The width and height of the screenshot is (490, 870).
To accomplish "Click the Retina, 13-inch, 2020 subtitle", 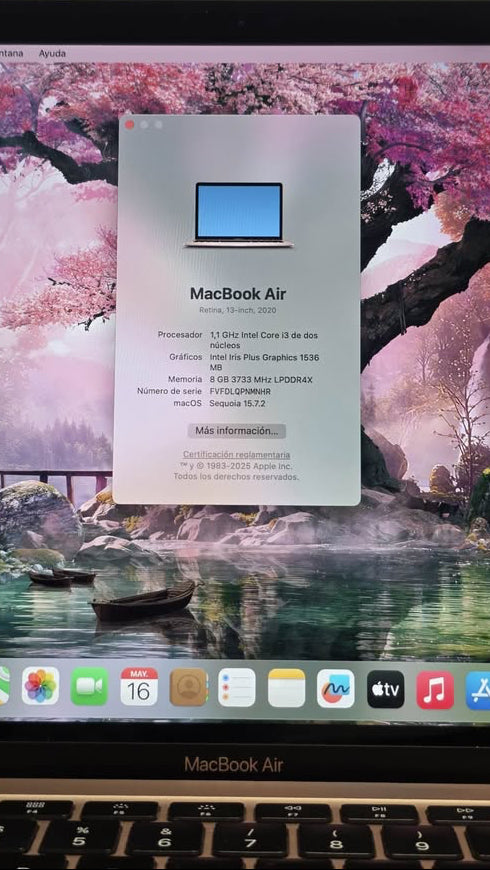I will (238, 310).
